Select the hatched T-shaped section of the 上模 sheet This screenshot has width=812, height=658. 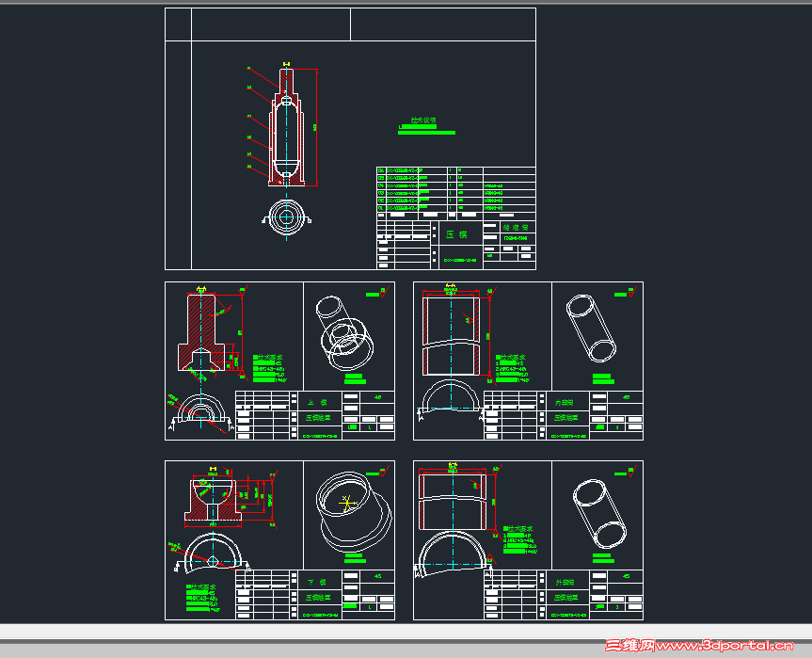[x=201, y=332]
